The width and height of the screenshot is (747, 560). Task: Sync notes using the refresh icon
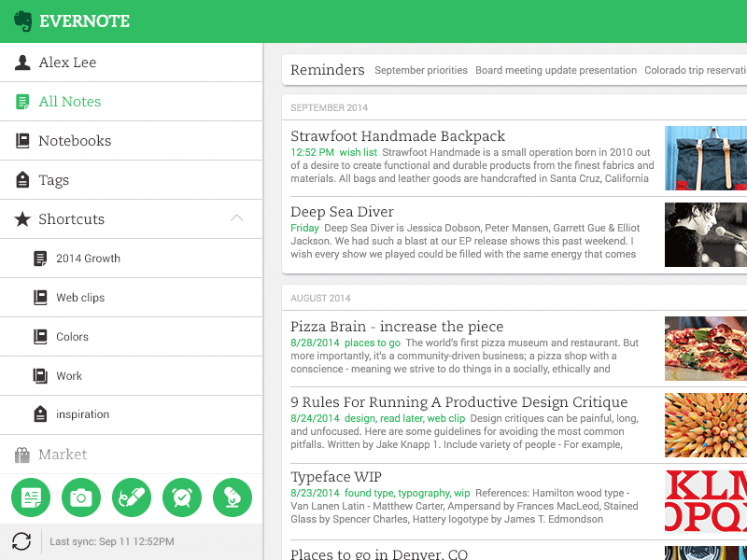pyautogui.click(x=21, y=541)
